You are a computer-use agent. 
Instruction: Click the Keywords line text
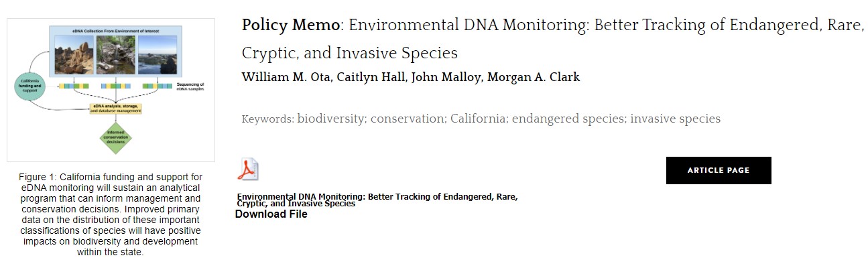point(481,119)
